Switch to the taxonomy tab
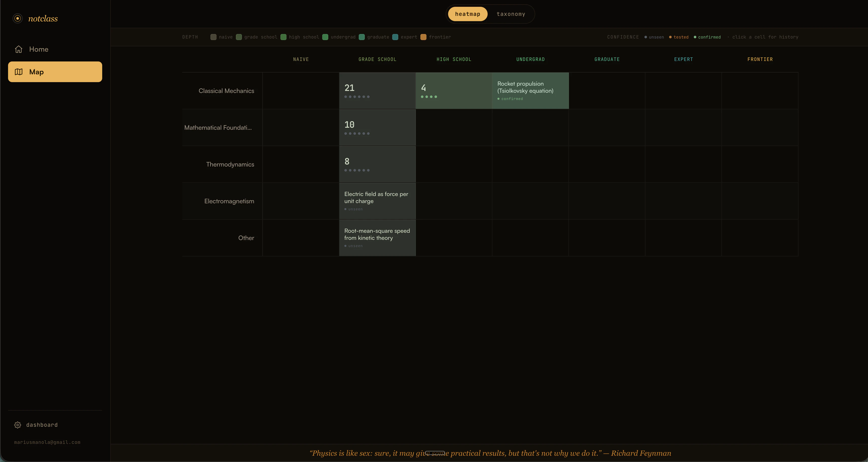Viewport: 868px width, 462px height. (x=511, y=14)
